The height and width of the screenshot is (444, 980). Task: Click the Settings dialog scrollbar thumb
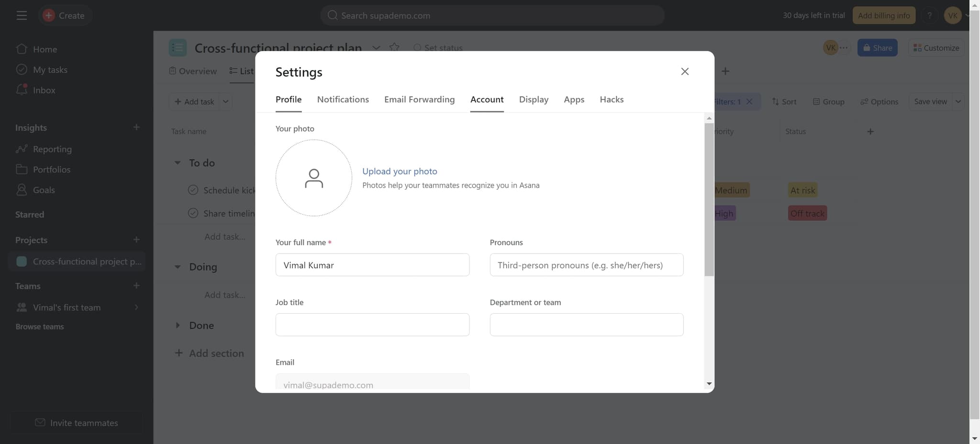point(709,199)
